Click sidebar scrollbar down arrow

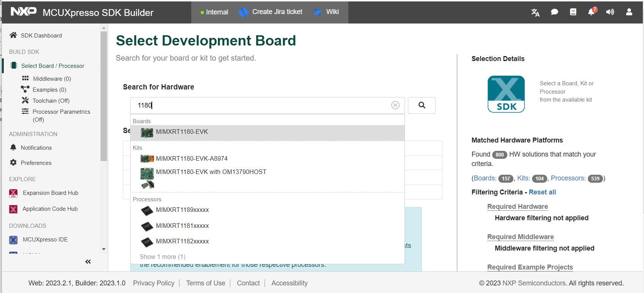pyautogui.click(x=104, y=249)
